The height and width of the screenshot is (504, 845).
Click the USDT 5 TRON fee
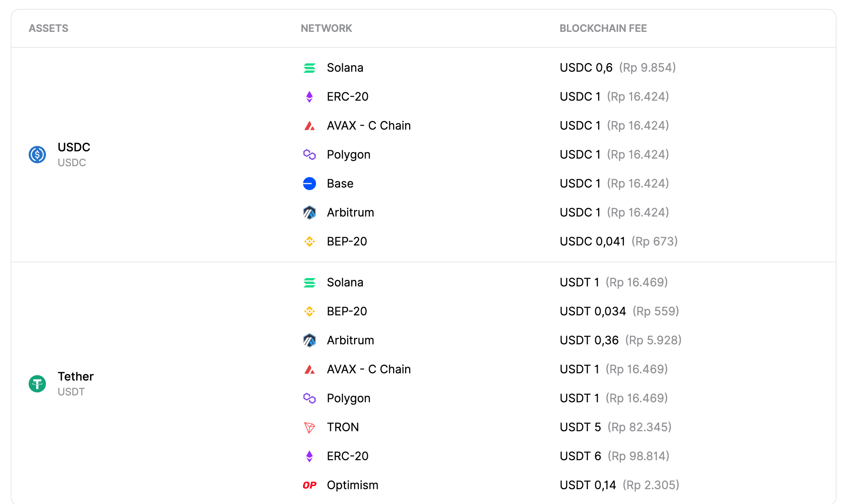pyautogui.click(x=580, y=427)
